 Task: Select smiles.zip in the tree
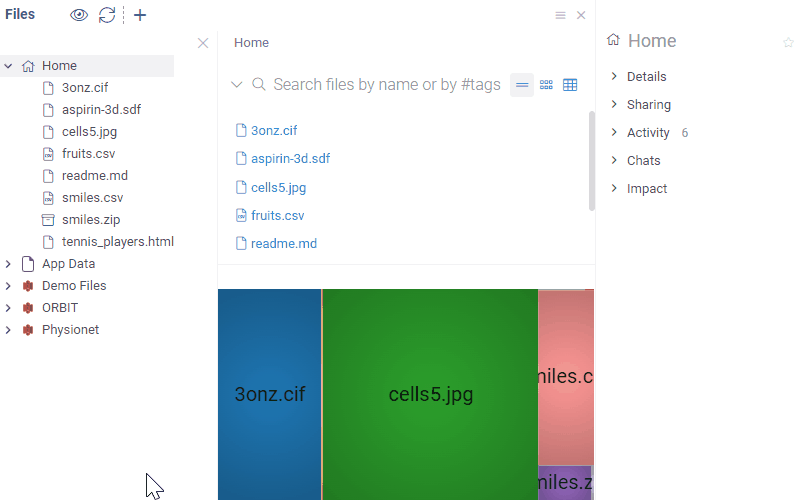point(91,219)
